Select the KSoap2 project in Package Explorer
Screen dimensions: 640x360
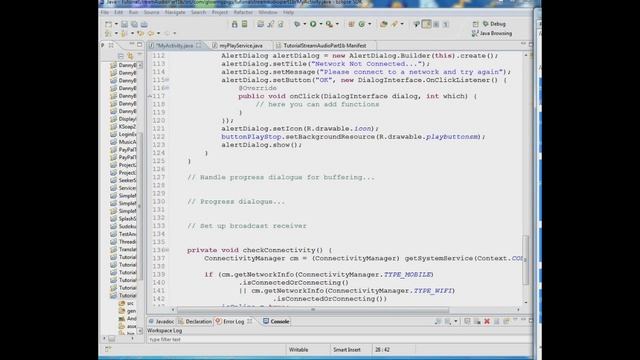[123, 127]
